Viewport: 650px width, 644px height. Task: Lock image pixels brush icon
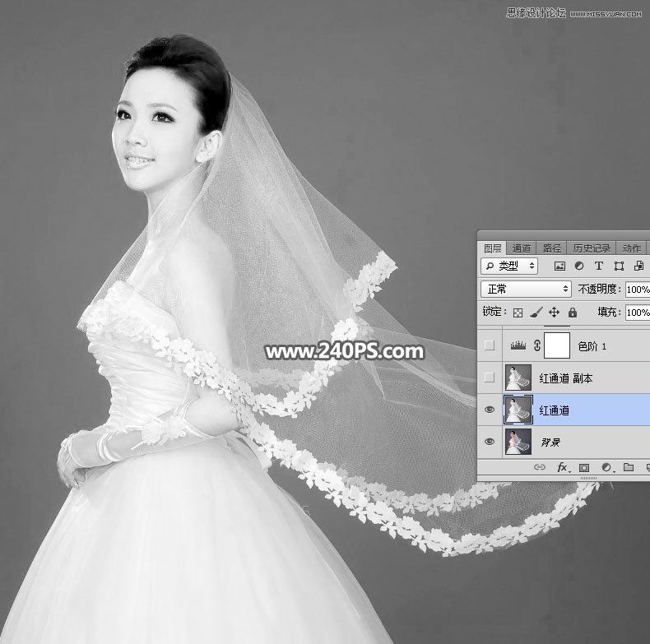click(536, 313)
